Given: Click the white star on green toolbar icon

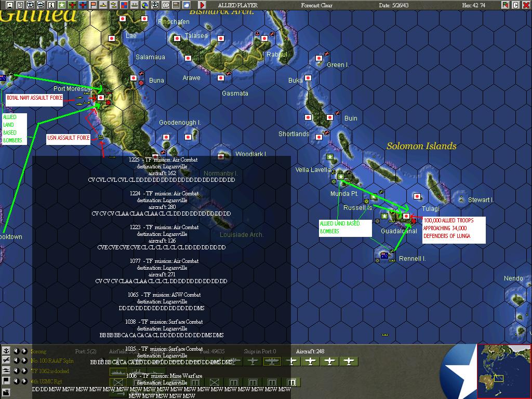Looking at the screenshot, I should tap(62, 5).
